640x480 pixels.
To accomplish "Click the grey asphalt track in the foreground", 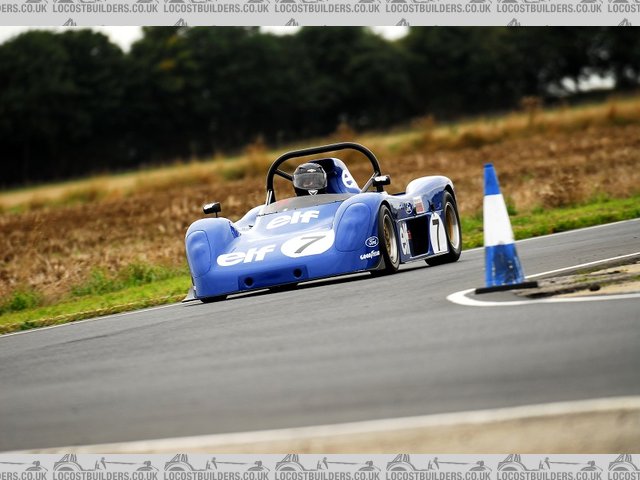I will pos(300,370).
